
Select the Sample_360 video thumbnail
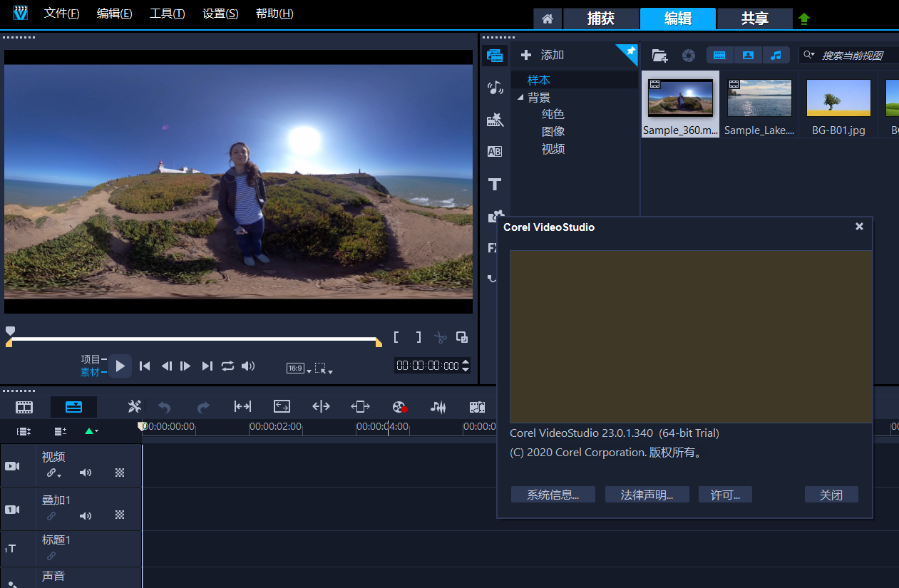pos(680,98)
